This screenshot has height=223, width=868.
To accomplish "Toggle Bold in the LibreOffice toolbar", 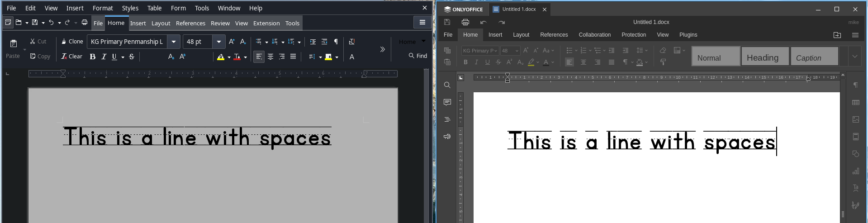I will [x=92, y=57].
